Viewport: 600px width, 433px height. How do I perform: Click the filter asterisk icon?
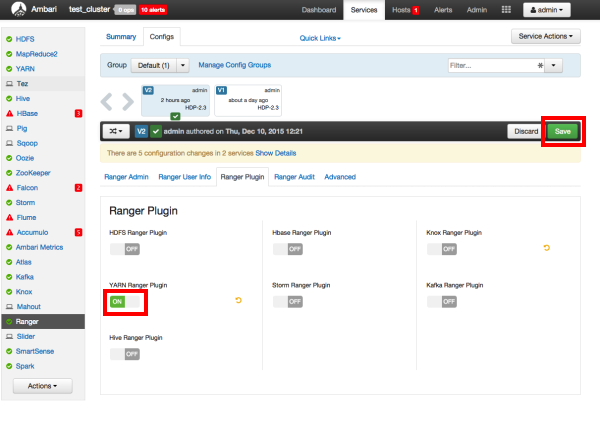point(540,65)
